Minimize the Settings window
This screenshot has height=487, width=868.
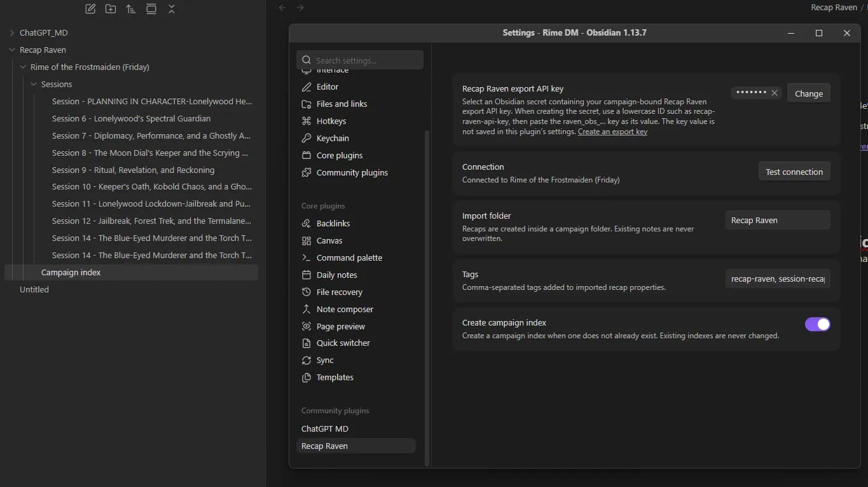click(x=791, y=33)
